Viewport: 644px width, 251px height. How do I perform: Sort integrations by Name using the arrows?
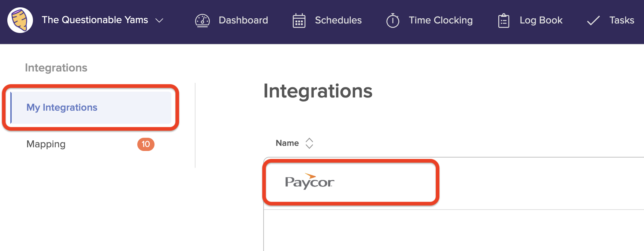coord(309,143)
